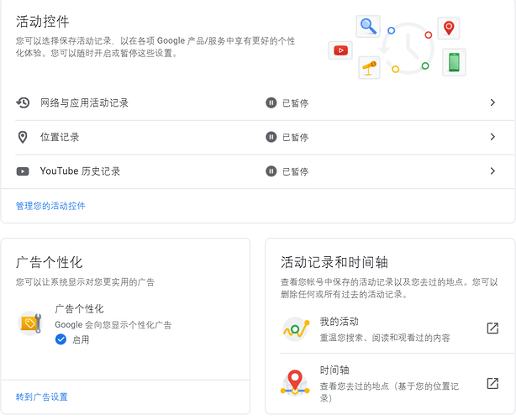Click the 已暂停 status of 网络与应用活动记录
The height and width of the screenshot is (420, 516).
pos(295,103)
